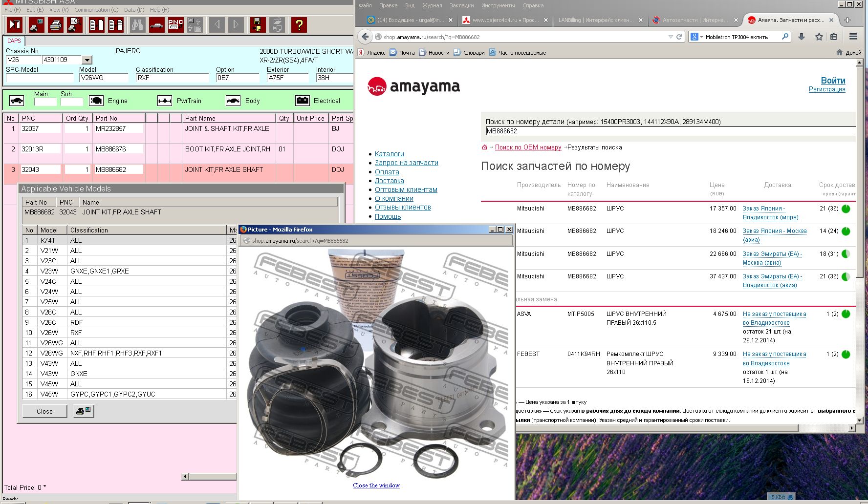This screenshot has height=504, width=868.
Task: Expand the address bar history dropdown
Action: coord(670,37)
